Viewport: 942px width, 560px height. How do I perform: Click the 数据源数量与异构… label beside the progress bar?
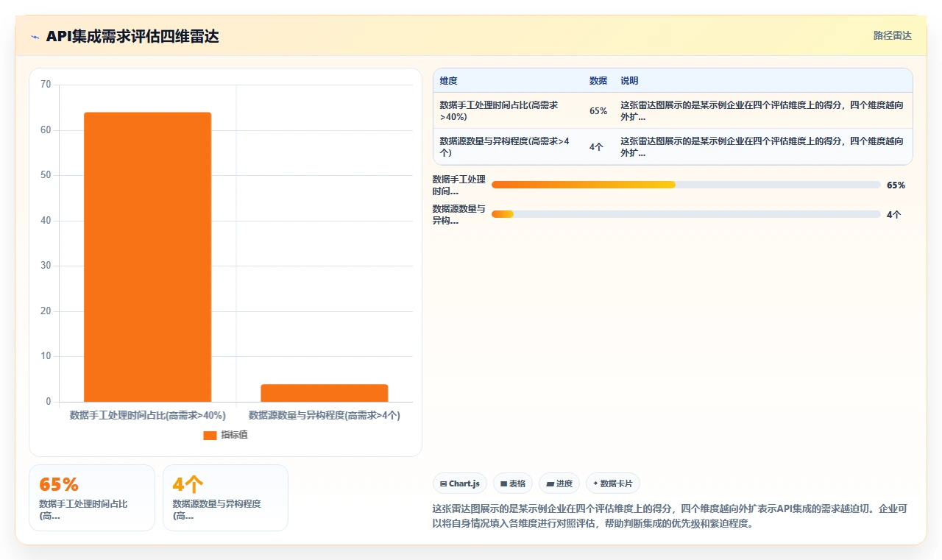(x=458, y=215)
